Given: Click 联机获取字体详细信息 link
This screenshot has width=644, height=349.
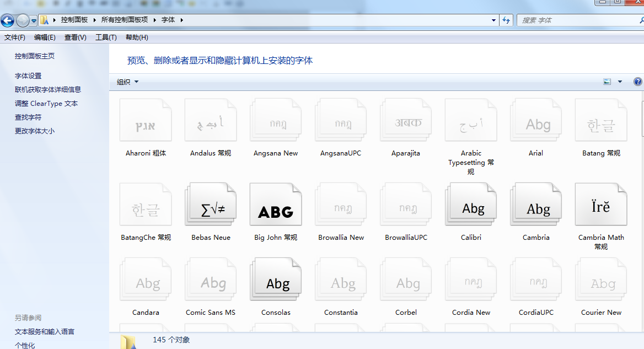Looking at the screenshot, I should click(47, 89).
